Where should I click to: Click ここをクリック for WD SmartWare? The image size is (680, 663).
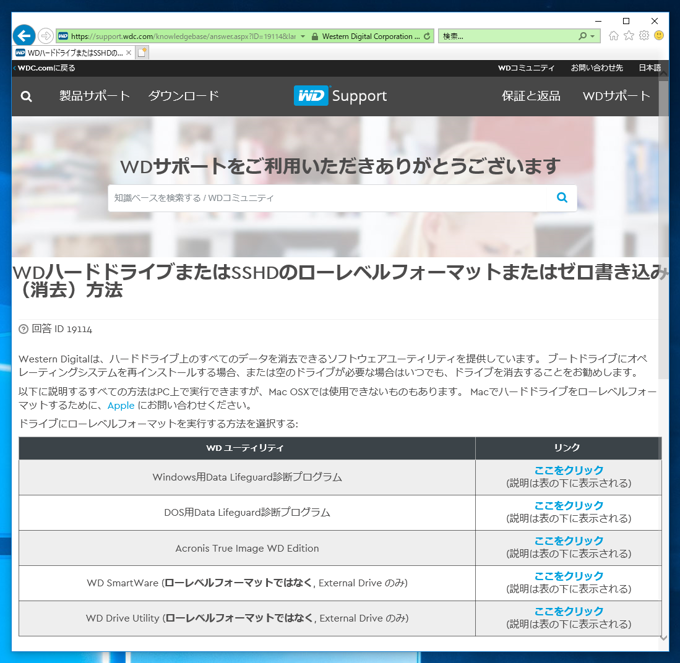click(569, 576)
